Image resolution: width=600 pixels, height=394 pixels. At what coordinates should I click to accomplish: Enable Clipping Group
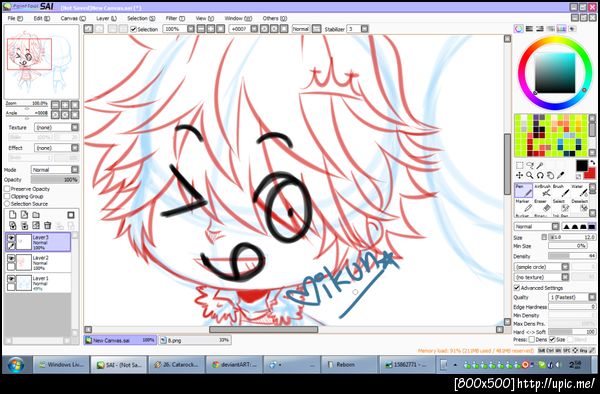(7, 196)
